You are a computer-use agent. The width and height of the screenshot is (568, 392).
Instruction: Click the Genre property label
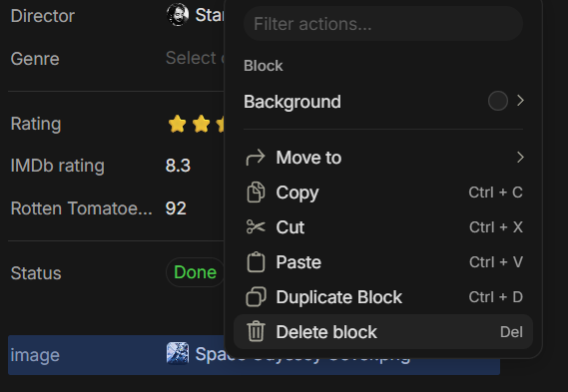[x=35, y=59]
